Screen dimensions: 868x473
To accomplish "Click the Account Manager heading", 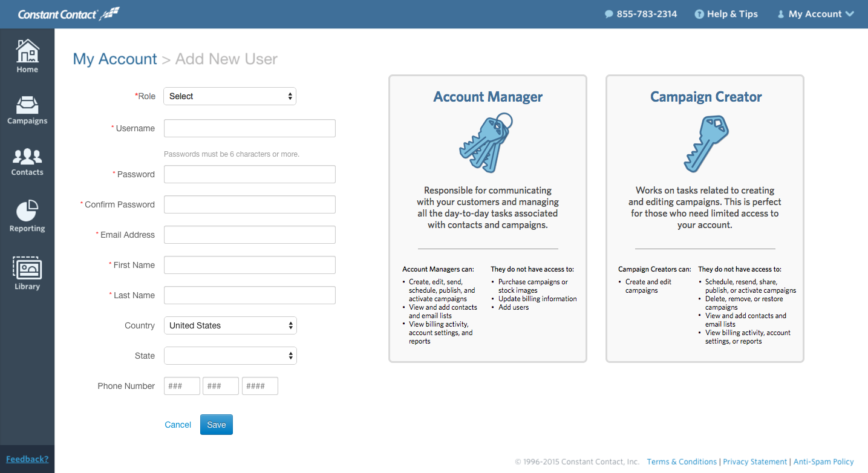I will tap(488, 97).
